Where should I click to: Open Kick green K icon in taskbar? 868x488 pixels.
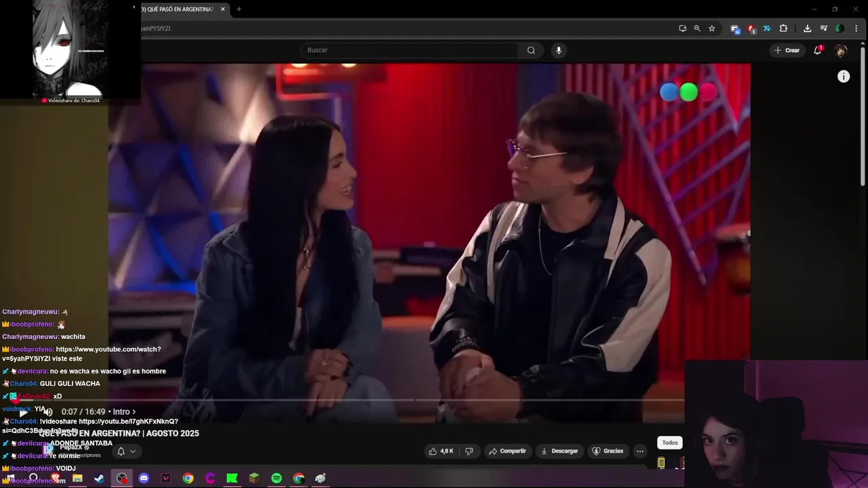(x=232, y=478)
